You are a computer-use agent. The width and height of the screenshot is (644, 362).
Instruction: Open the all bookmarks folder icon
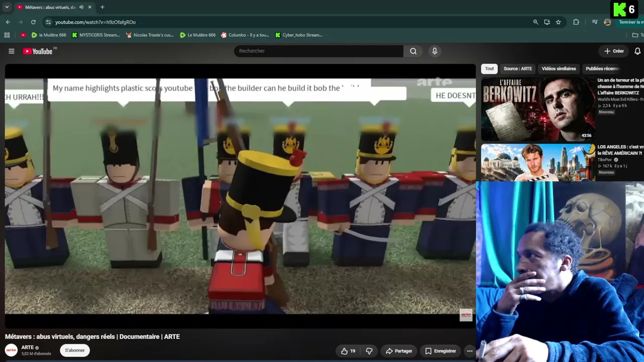[635, 35]
